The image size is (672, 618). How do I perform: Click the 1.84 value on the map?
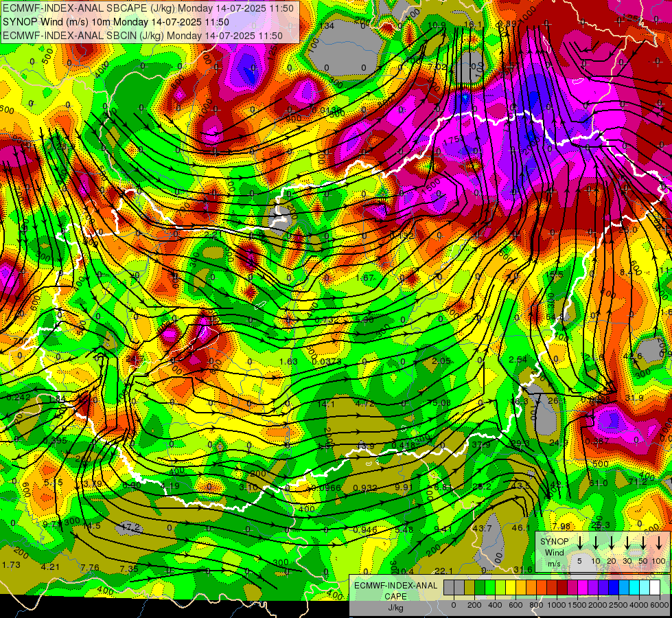(x=57, y=399)
